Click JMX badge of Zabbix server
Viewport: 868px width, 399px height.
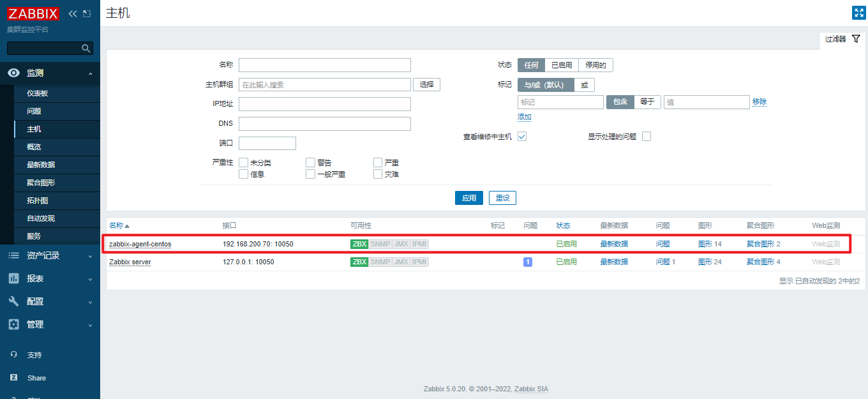[x=401, y=262]
